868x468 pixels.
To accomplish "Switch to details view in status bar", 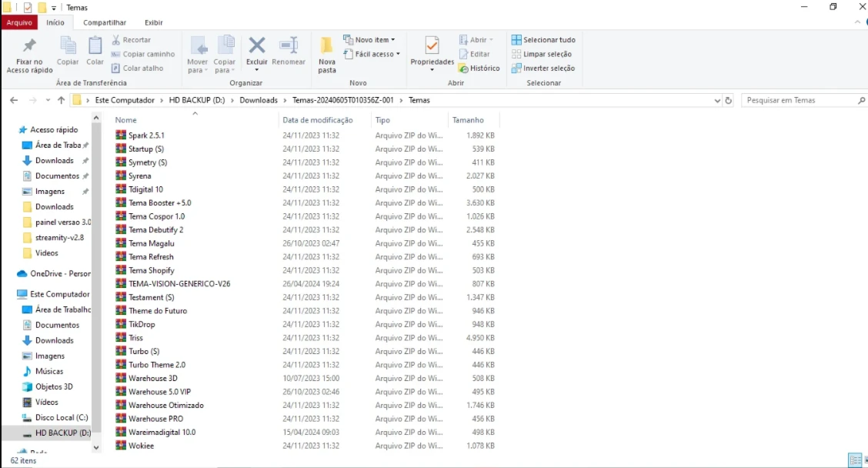I will 855,460.
